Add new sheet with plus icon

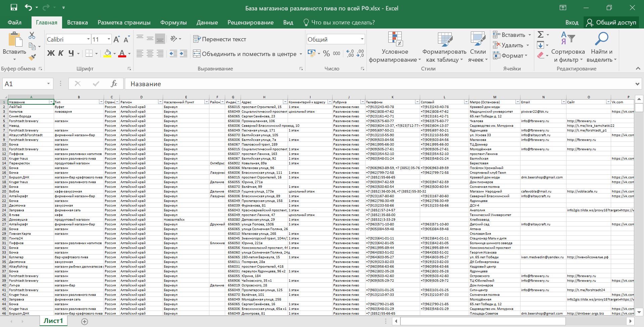(x=85, y=322)
